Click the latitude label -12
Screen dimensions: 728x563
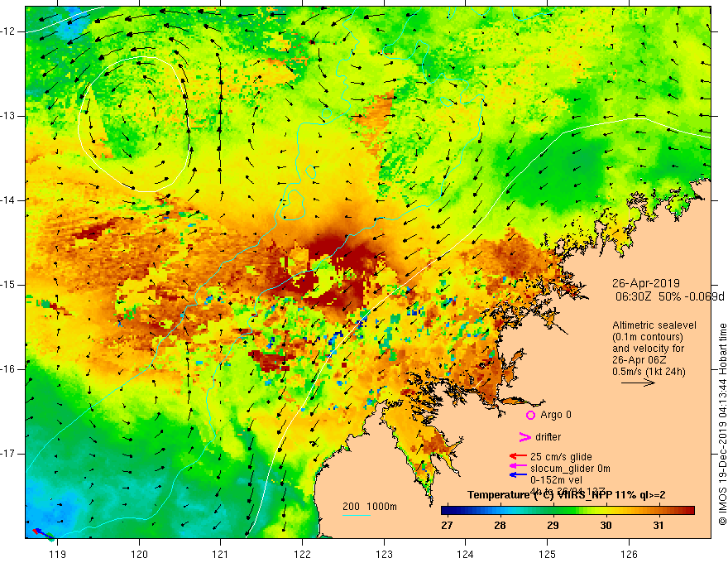click(x=9, y=31)
